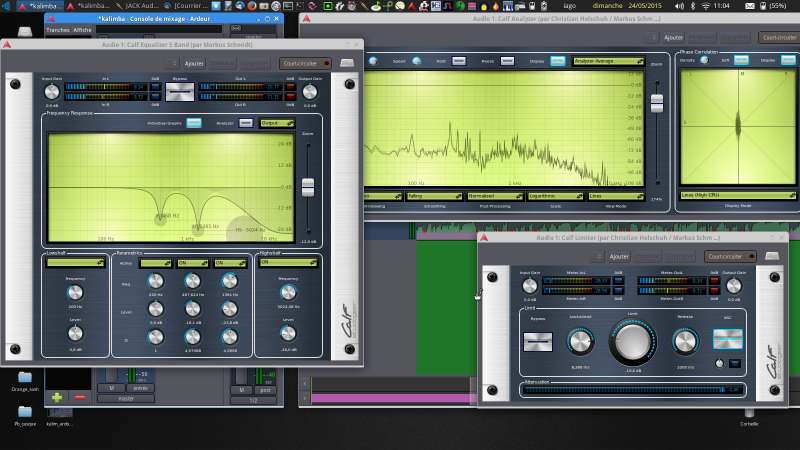Click the Highshelf Frequency knob
Screen dimensions: 800x450
coord(288,291)
